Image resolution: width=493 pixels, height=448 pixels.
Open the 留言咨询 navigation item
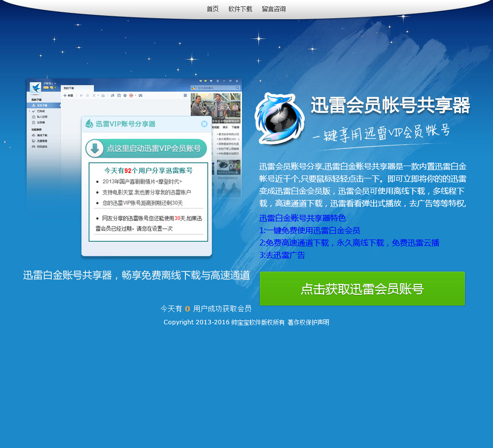pyautogui.click(x=274, y=9)
